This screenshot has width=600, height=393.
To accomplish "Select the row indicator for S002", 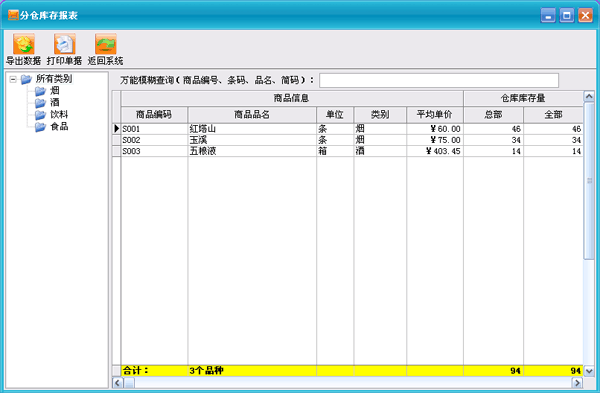I will click(116, 140).
